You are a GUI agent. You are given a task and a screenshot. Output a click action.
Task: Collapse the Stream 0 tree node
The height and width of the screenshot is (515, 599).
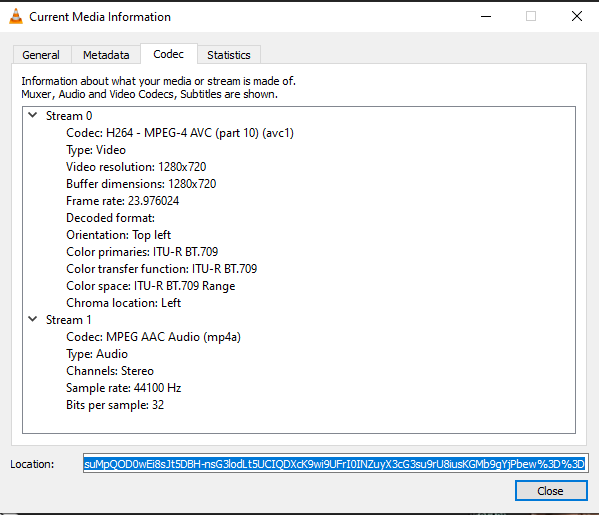33,115
